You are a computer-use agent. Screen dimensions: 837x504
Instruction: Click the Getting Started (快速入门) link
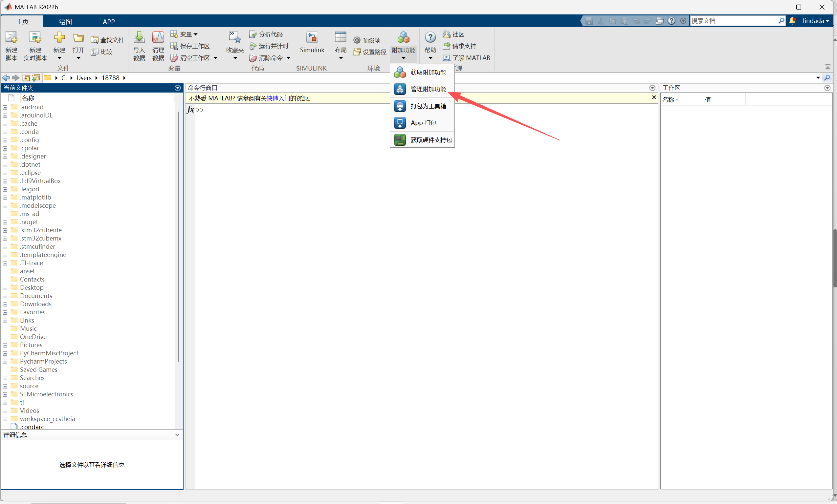pos(278,98)
